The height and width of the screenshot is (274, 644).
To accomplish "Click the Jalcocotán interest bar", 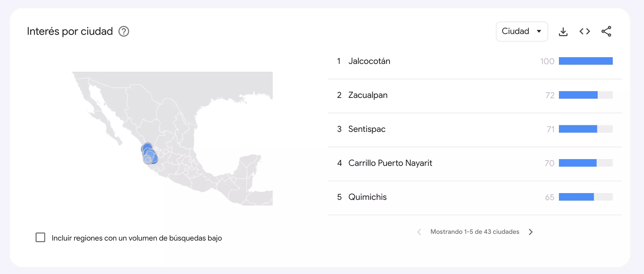I will pos(586,61).
